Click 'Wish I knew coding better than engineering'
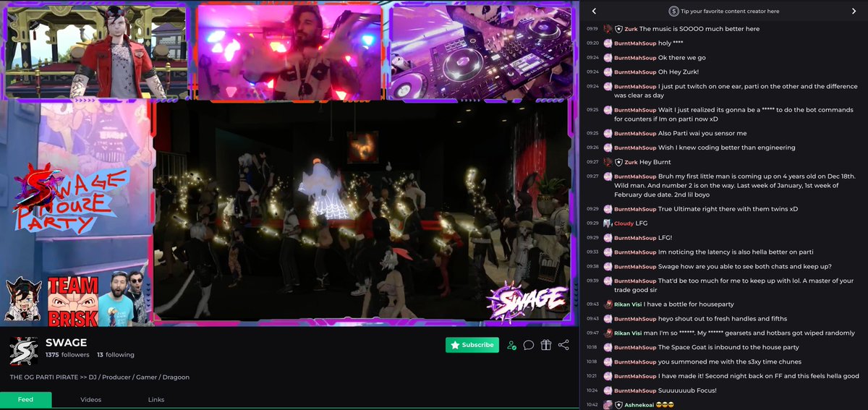 point(727,148)
